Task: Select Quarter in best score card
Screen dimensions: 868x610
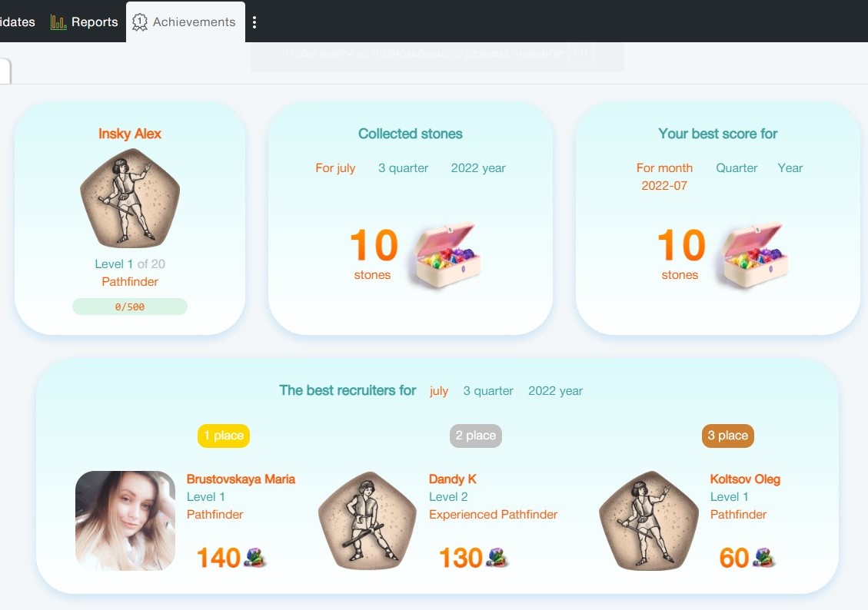Action: [737, 168]
